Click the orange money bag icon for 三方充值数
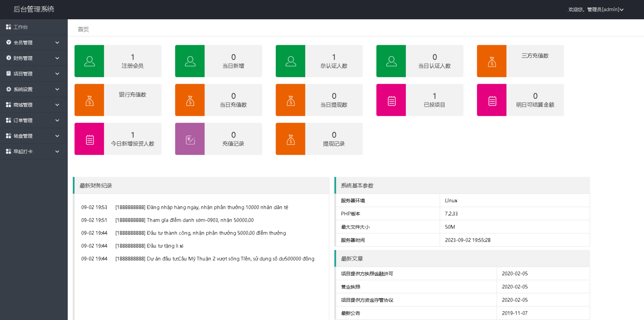The image size is (644, 320). tap(492, 61)
